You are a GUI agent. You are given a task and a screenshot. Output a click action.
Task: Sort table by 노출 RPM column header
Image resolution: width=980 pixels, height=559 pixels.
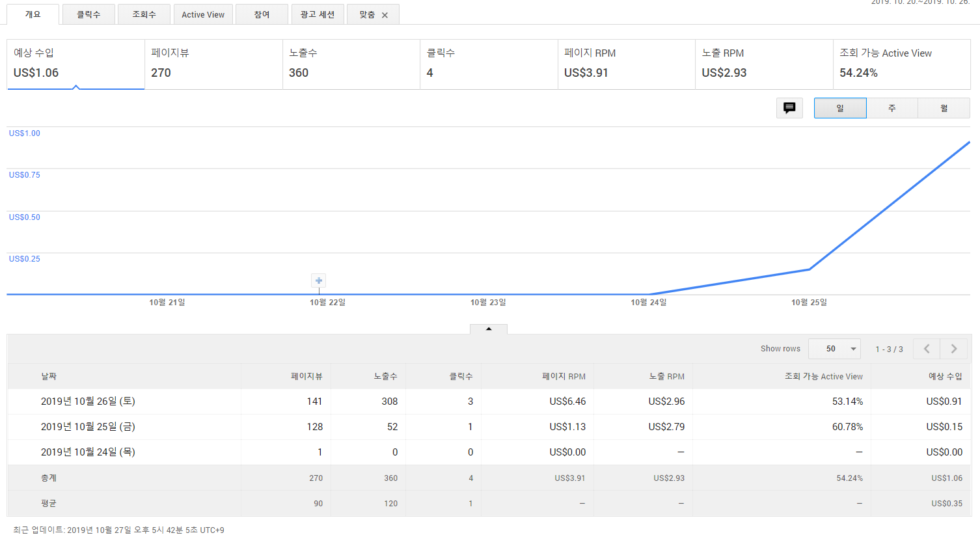(666, 376)
